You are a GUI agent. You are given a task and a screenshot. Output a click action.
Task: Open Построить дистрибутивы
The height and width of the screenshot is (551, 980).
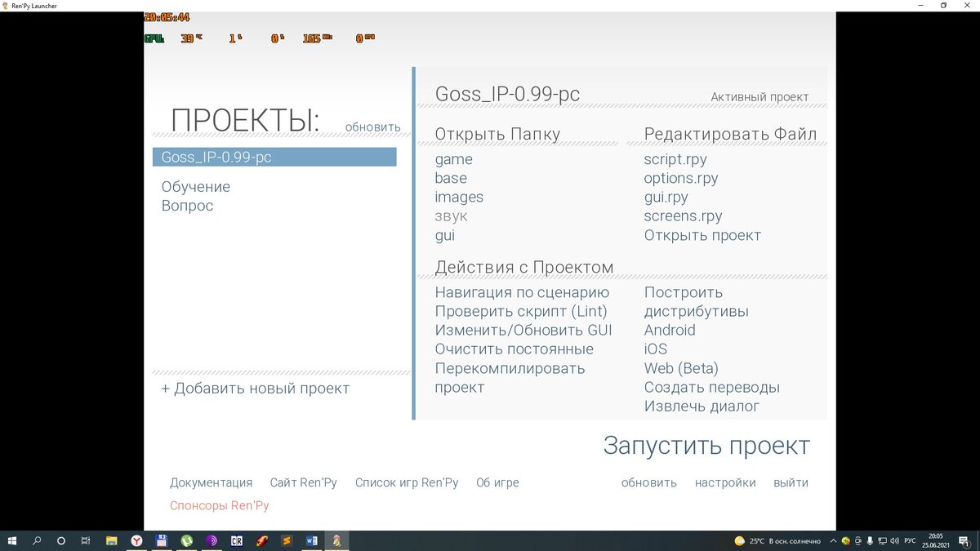[696, 301]
